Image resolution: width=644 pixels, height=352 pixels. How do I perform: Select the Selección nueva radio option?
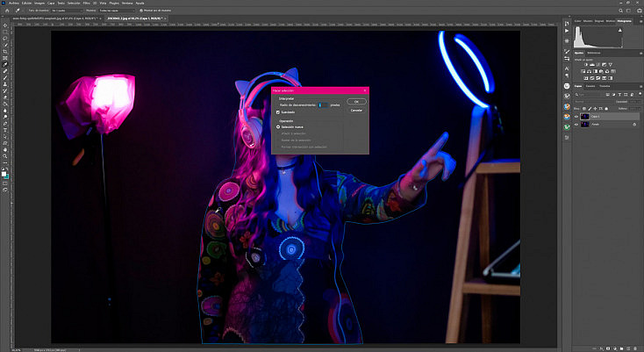point(278,127)
